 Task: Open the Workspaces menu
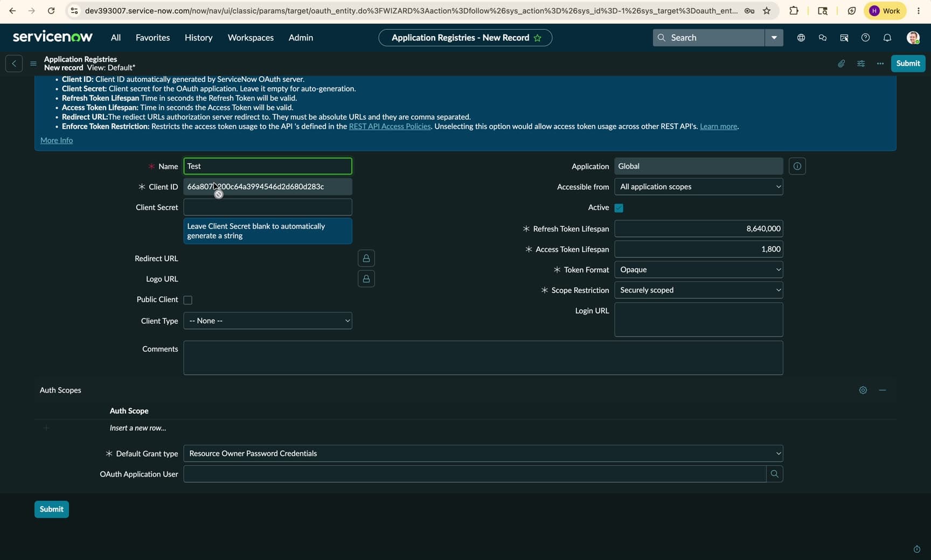click(x=251, y=38)
